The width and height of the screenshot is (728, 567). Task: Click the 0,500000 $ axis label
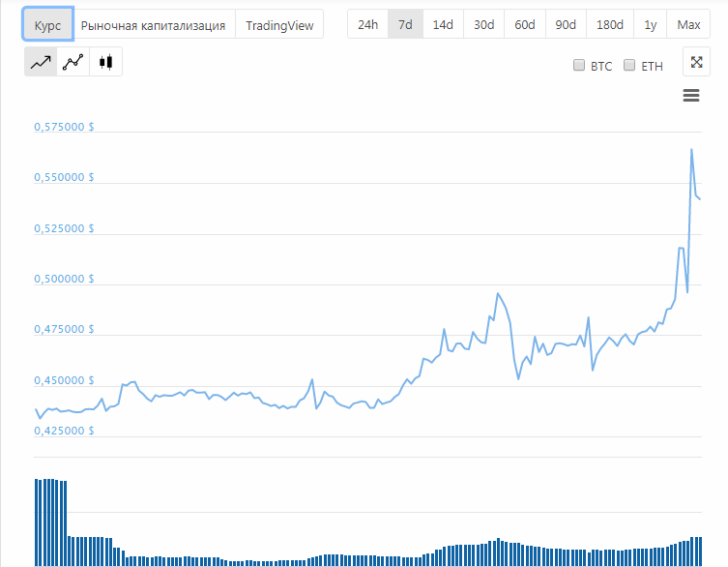pos(64,279)
